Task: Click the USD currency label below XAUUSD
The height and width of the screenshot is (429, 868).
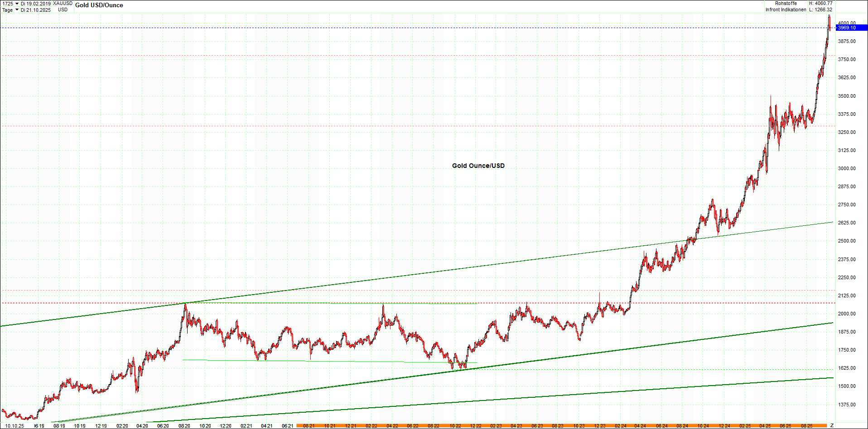Action: point(63,10)
